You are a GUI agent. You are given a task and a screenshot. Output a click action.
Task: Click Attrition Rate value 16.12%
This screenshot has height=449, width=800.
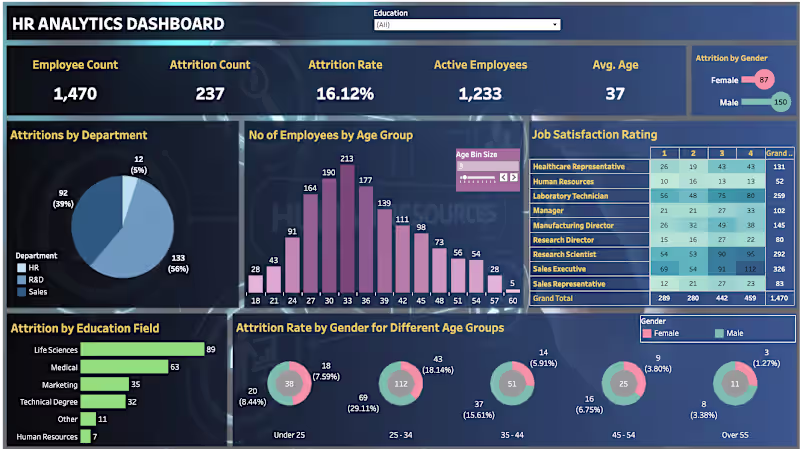click(x=345, y=94)
